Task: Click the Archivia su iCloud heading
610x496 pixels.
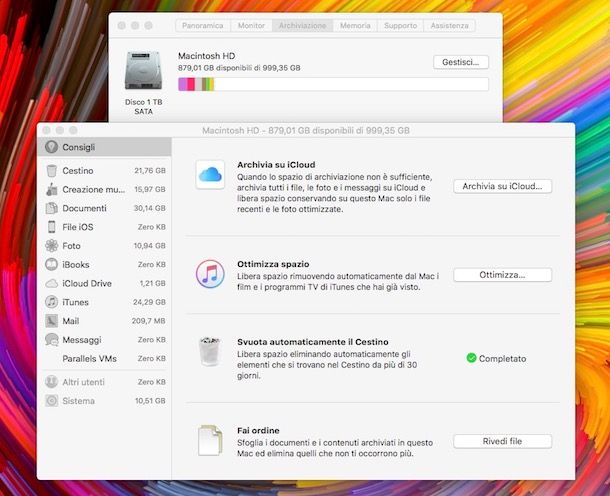Action: tap(276, 165)
